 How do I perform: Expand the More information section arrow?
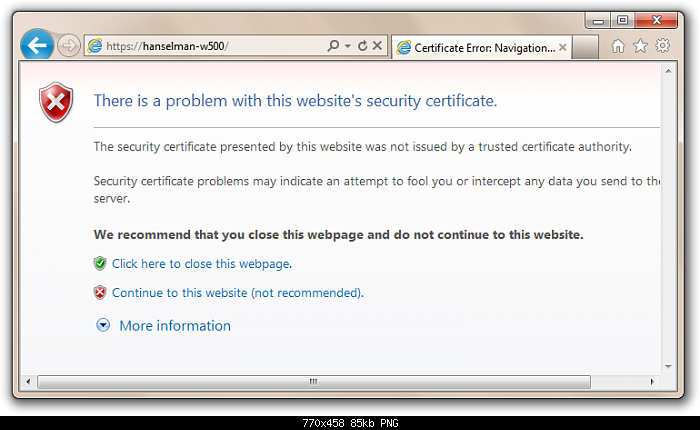coord(103,325)
